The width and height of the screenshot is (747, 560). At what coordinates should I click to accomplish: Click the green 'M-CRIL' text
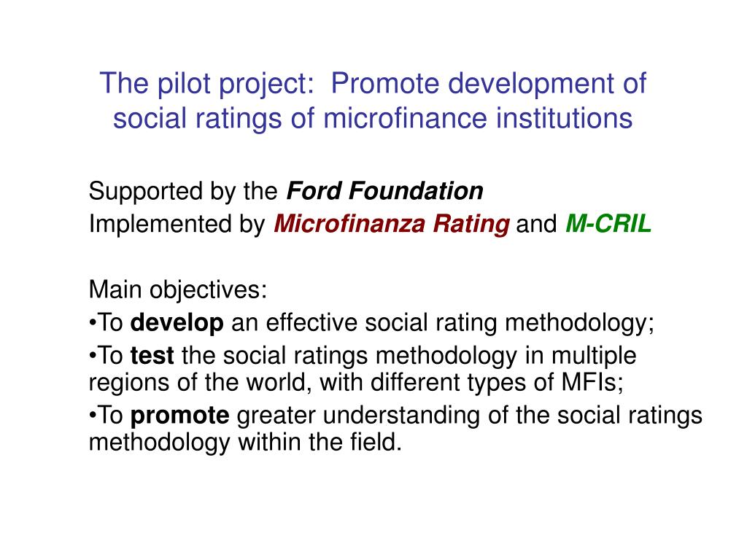[x=608, y=224]
